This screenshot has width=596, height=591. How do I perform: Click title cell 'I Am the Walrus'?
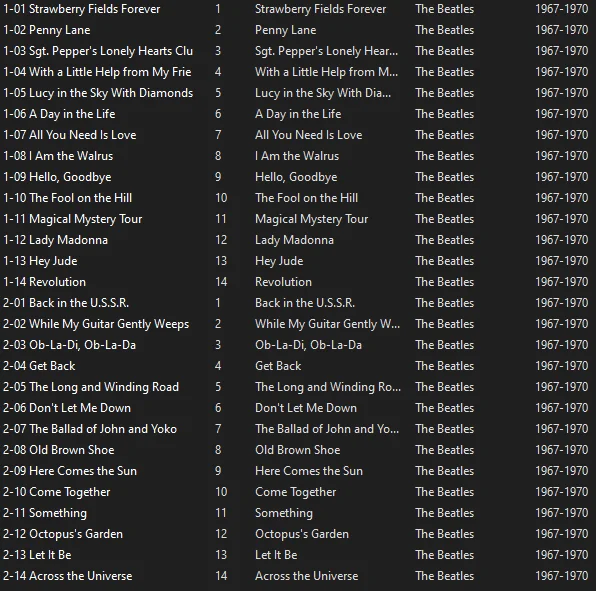297,156
